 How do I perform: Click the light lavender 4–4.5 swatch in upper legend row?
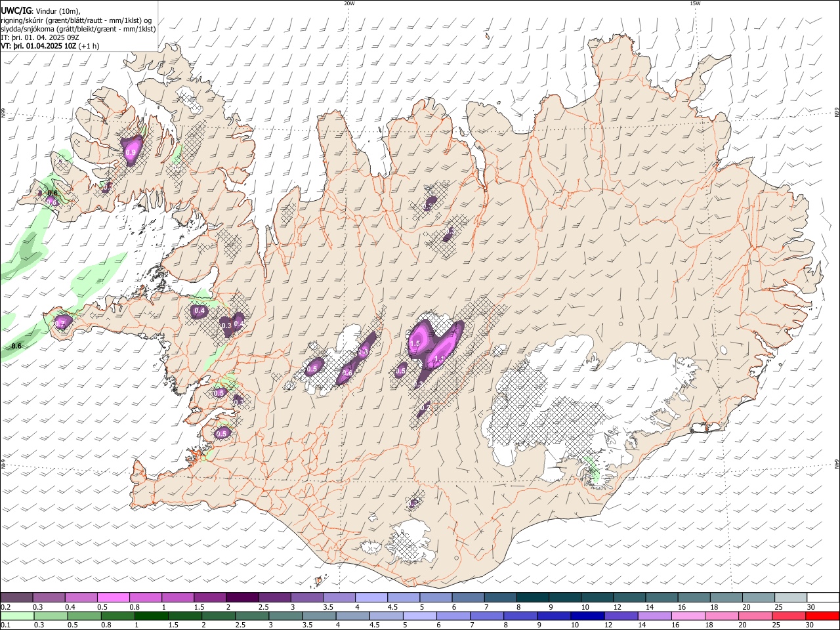click(371, 597)
